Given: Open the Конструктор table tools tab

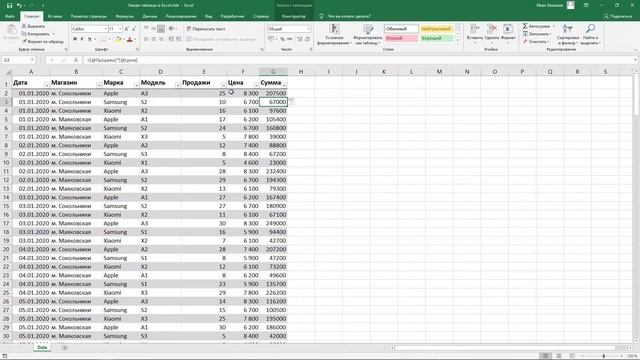Looking at the screenshot, I should [293, 16].
